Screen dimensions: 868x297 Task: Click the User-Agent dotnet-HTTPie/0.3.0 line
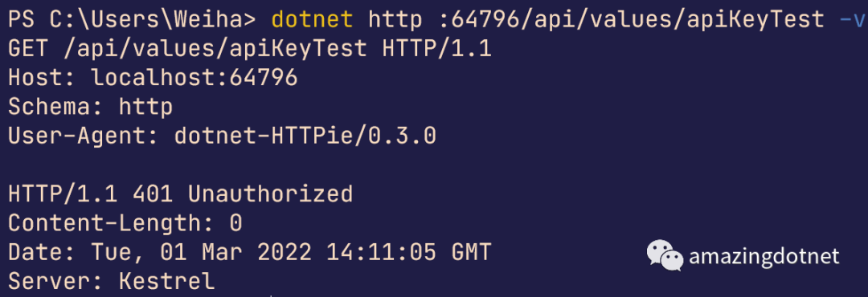pos(223,136)
